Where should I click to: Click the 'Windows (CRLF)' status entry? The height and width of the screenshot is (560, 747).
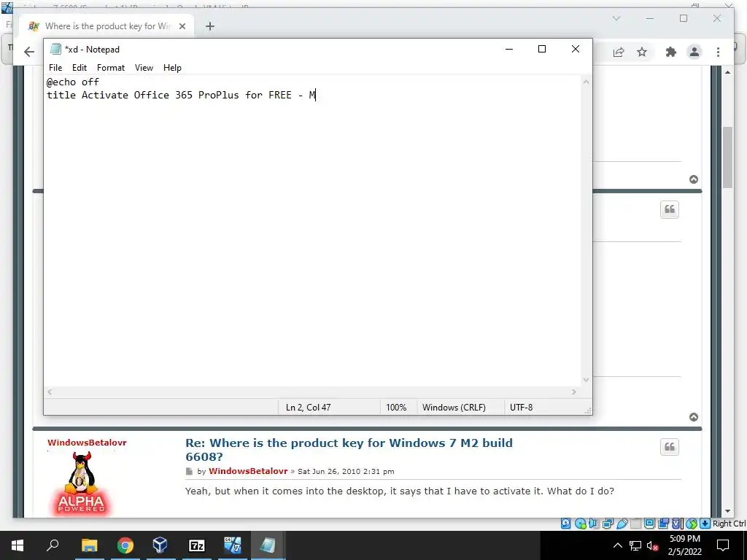454,408
